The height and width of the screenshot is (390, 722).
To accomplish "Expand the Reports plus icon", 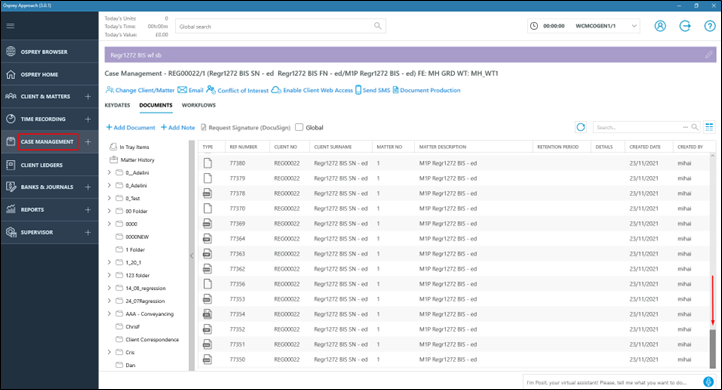I will (88, 210).
